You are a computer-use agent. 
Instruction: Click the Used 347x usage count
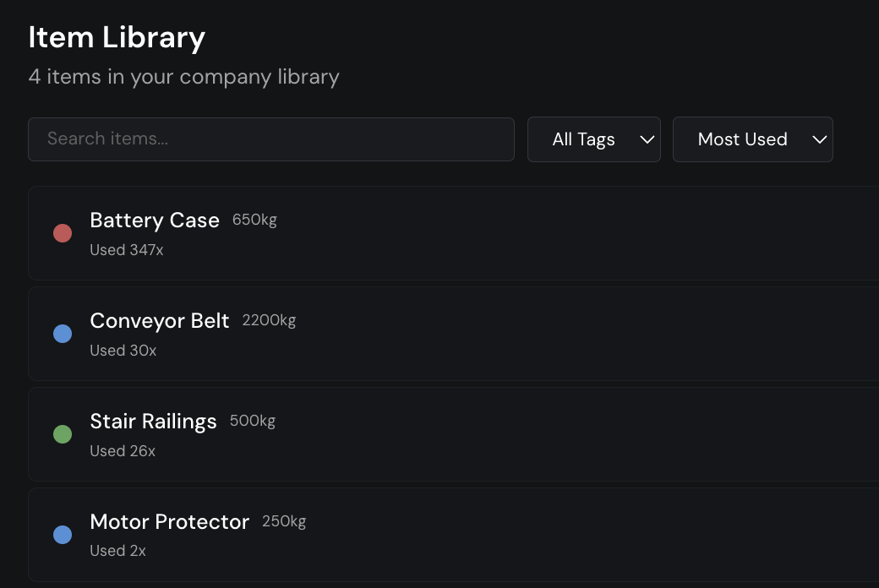(127, 250)
